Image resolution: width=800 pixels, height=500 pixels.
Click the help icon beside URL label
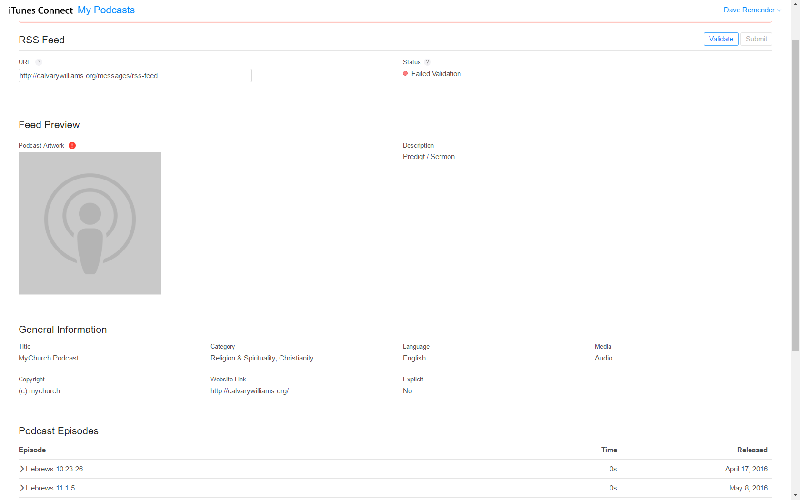(x=38, y=62)
